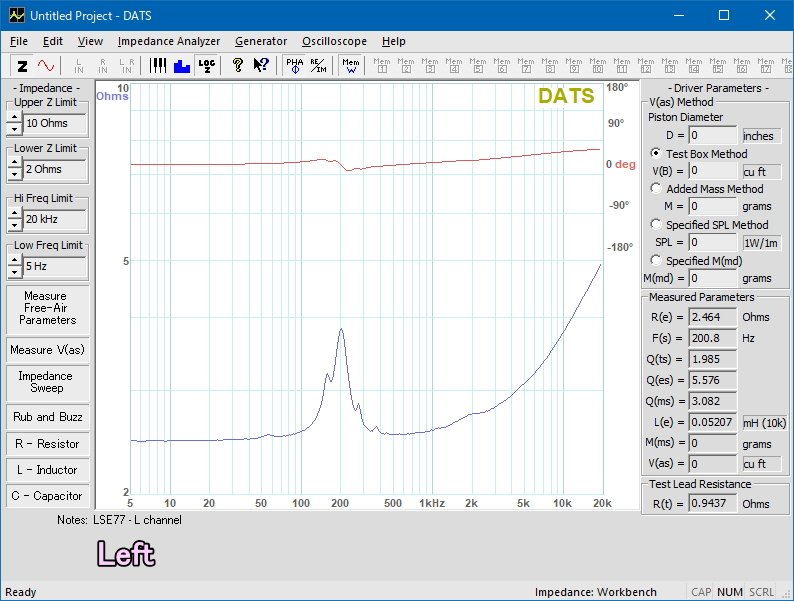Toggle the RE/IM display icon
The width and height of the screenshot is (794, 601).
coord(319,65)
